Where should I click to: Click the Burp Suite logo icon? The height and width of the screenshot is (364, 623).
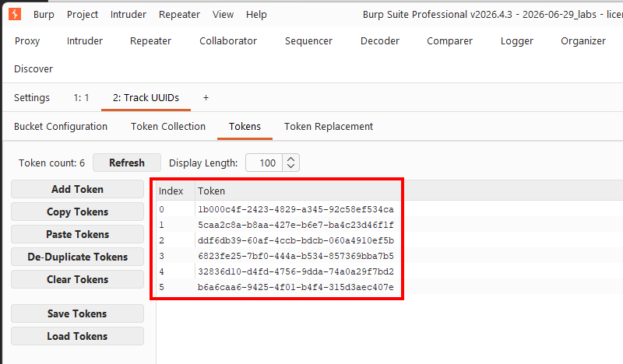coord(15,14)
